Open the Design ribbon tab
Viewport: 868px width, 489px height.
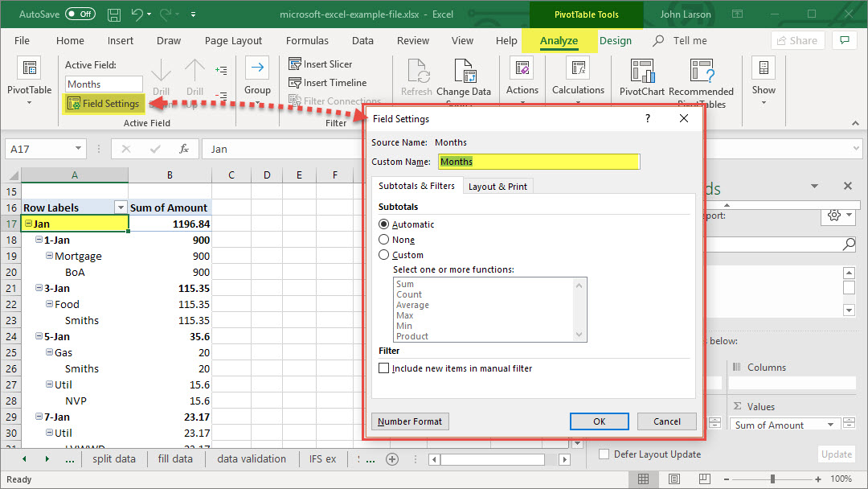point(616,41)
